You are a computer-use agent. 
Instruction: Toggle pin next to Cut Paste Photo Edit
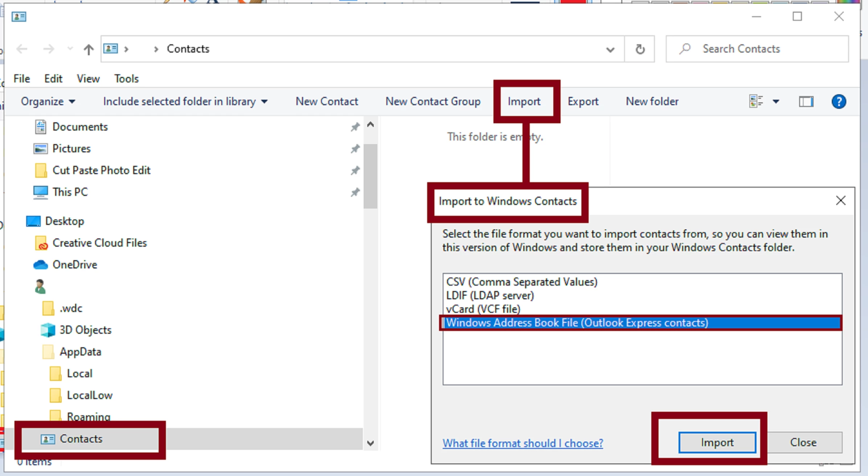(x=355, y=171)
